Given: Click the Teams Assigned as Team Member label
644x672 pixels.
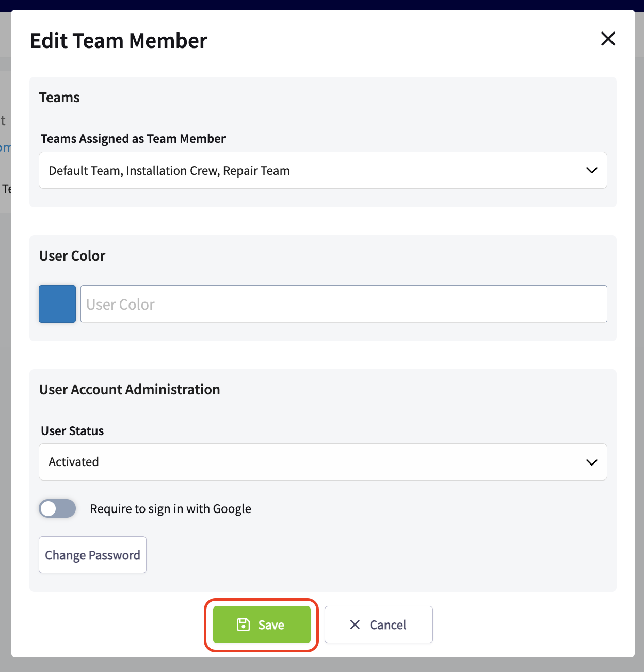Looking at the screenshot, I should coord(133,139).
